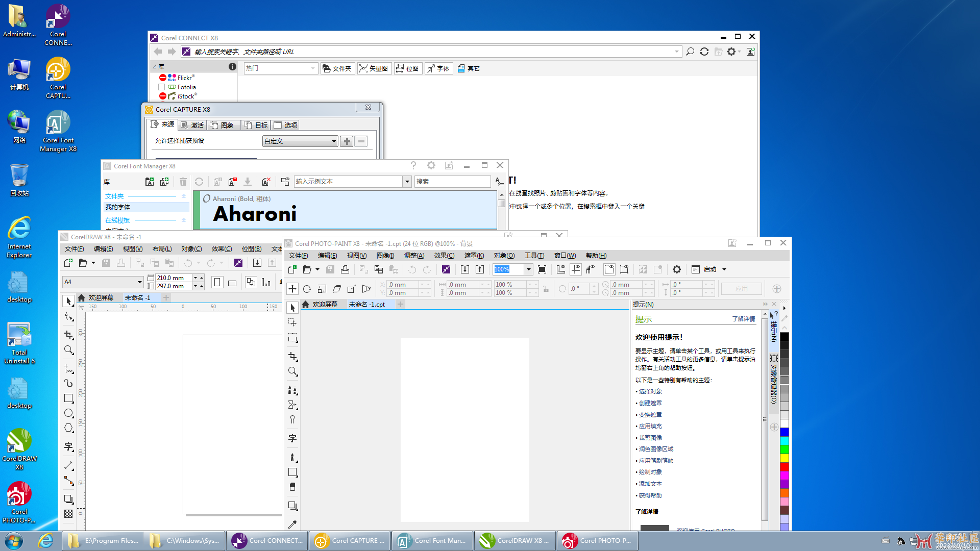Screen dimensions: 980x551
Task: Select the Shape edit tool in CorelDRAW
Action: [x=68, y=317]
